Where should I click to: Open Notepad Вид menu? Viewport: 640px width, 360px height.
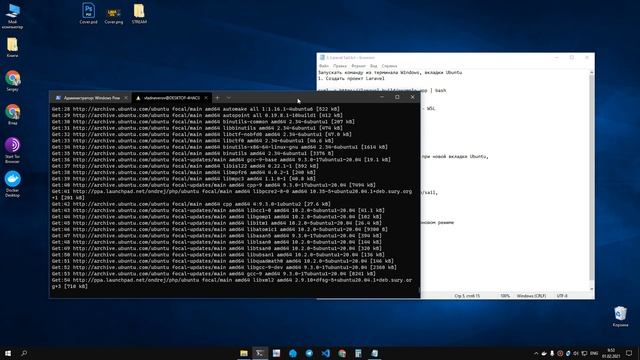coord(373,66)
